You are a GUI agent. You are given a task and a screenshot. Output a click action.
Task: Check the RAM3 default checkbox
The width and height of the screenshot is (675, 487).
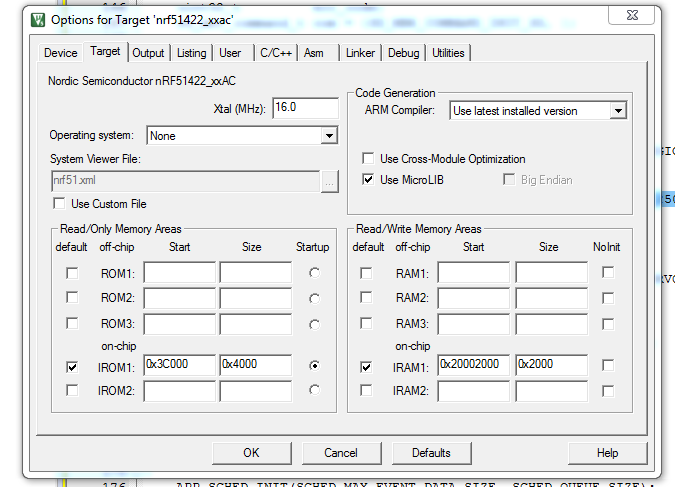(366, 323)
